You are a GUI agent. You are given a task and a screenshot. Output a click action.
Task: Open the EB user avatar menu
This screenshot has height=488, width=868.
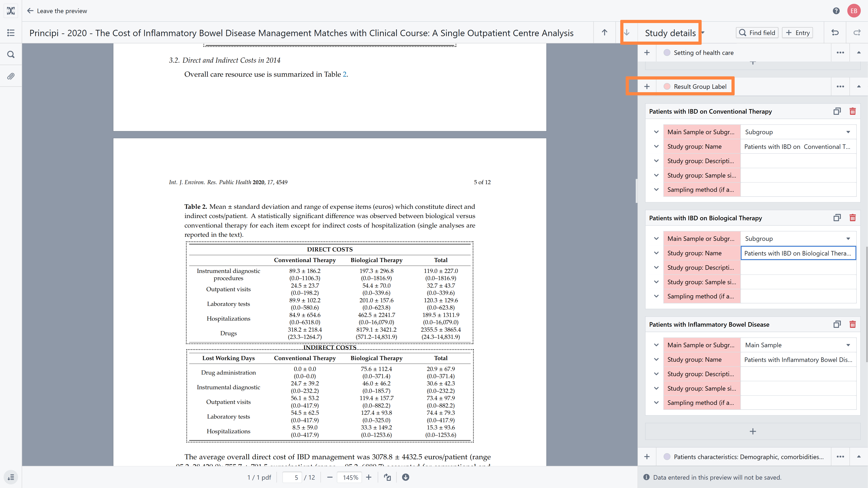tap(854, 11)
